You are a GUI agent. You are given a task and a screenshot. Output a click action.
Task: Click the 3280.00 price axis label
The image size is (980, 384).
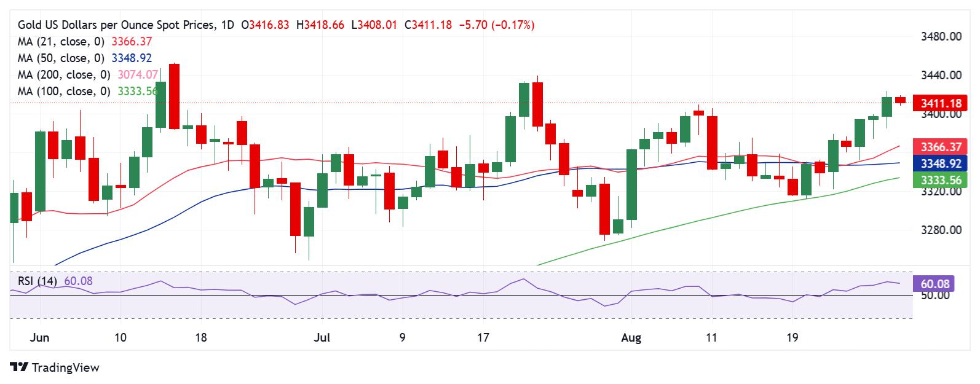click(x=941, y=230)
